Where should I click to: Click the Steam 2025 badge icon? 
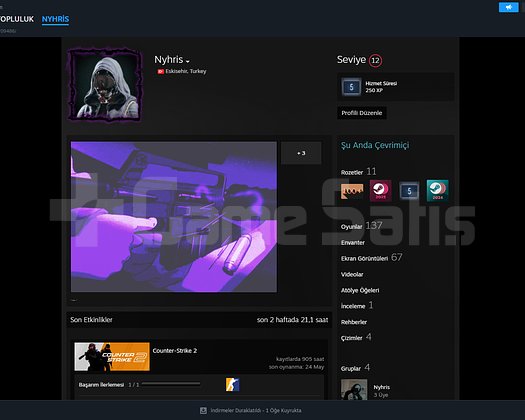380,191
